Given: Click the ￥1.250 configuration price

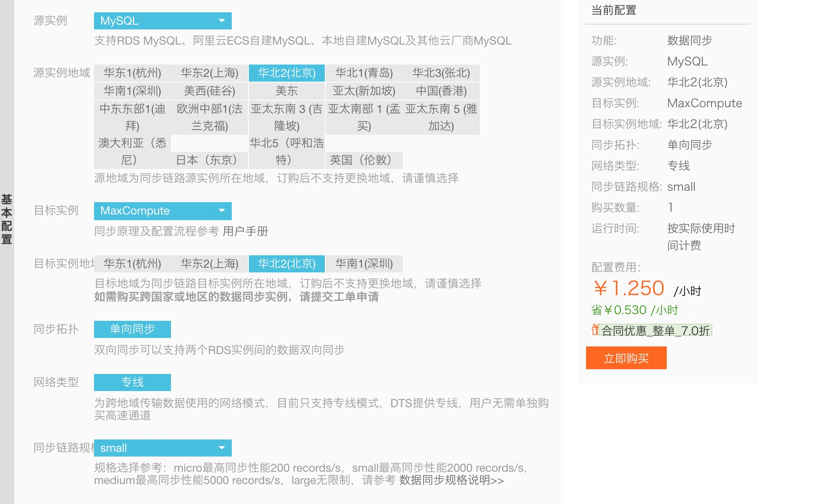Looking at the screenshot, I should click(x=629, y=289).
